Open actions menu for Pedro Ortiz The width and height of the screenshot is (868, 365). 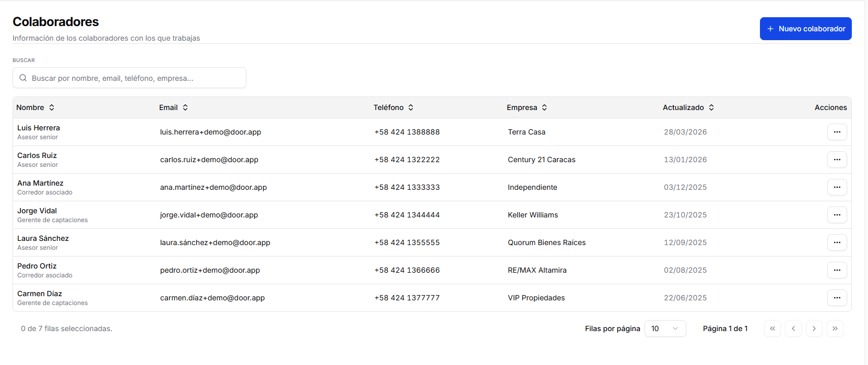[837, 270]
